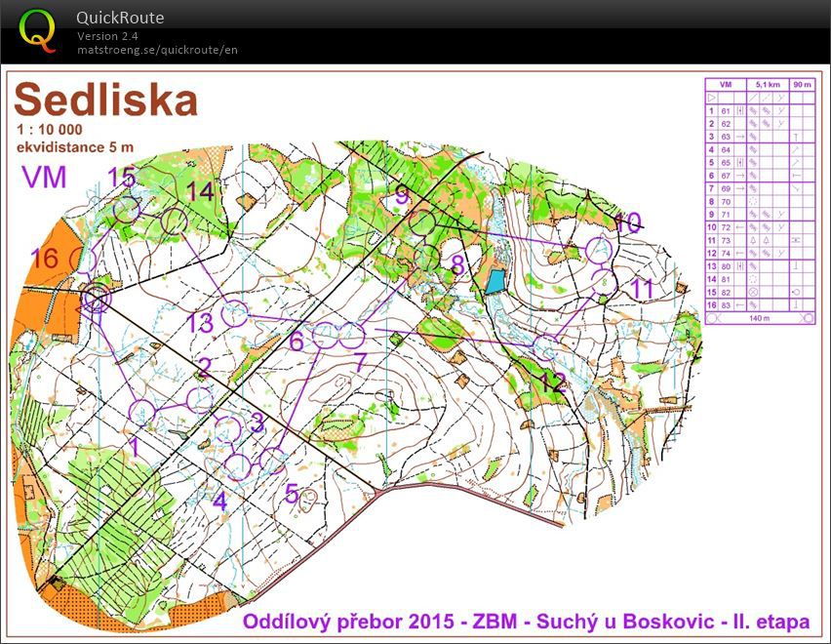Click control circle 9 on the map

(422, 222)
